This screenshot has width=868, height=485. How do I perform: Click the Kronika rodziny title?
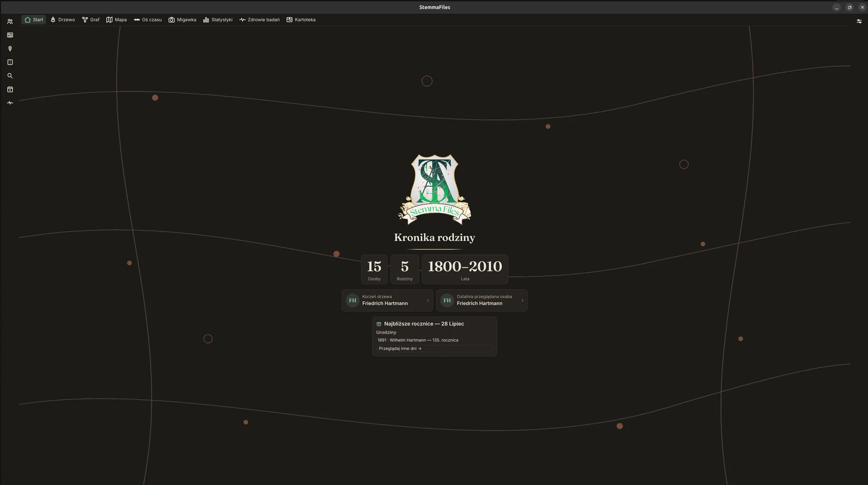click(434, 238)
